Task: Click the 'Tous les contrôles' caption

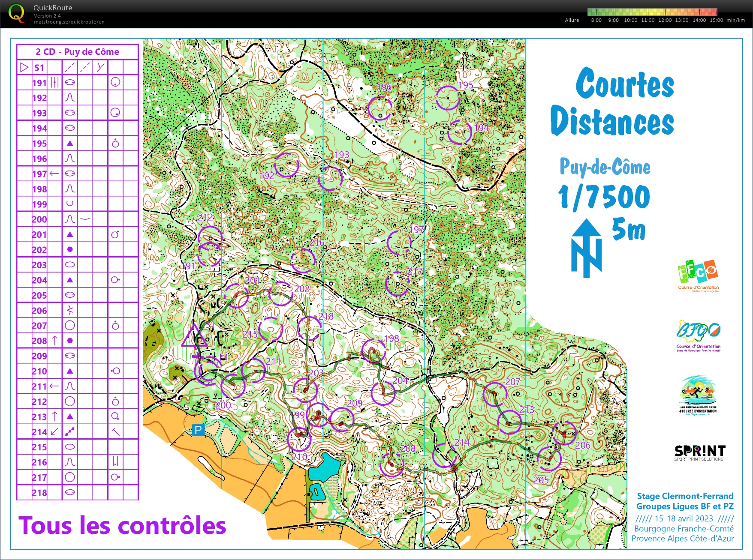Action: pos(122,525)
